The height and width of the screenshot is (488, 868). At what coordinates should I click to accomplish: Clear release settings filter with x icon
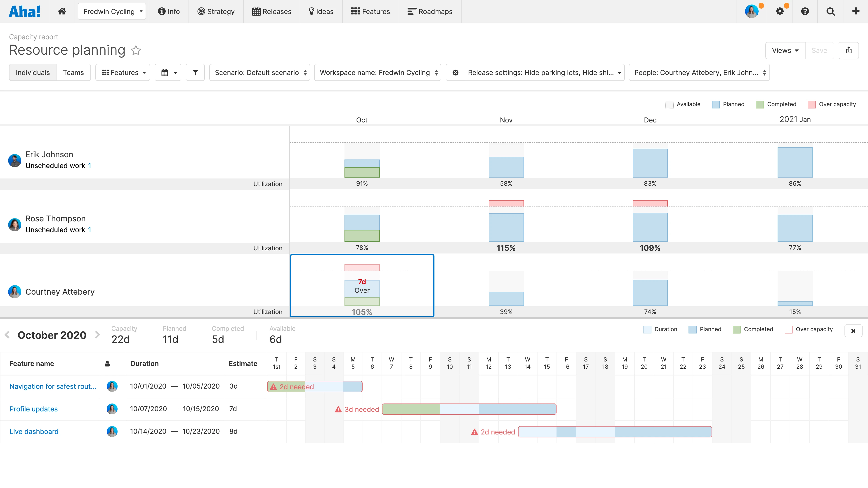click(455, 72)
